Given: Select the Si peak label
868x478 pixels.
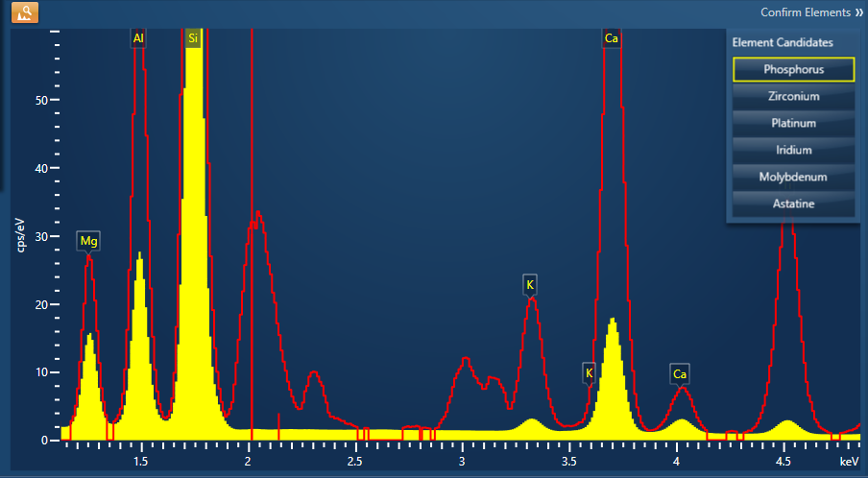Looking at the screenshot, I should click(193, 38).
